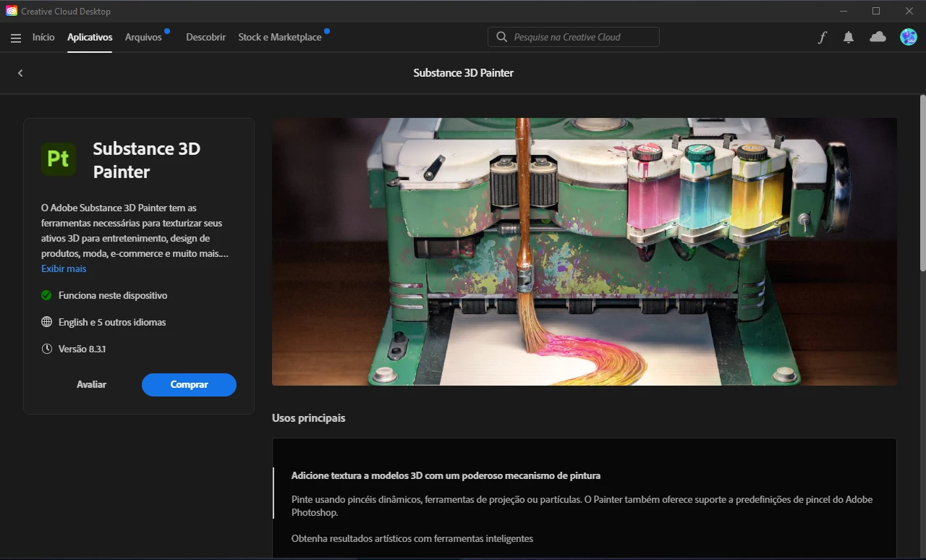Close the Creative Cloud Desktop window
Image resolution: width=926 pixels, height=560 pixels.
pos(909,11)
